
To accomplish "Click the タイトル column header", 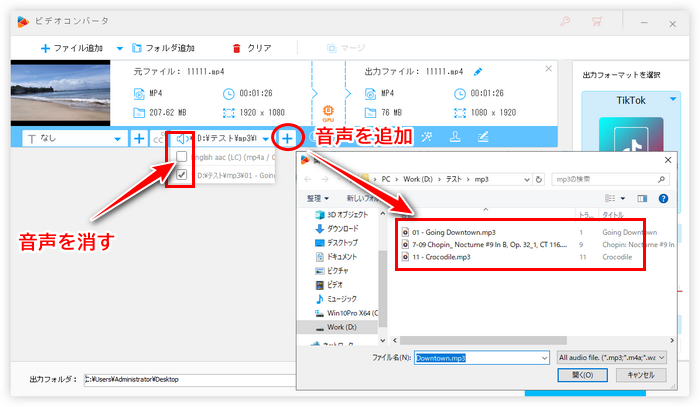I will [613, 215].
